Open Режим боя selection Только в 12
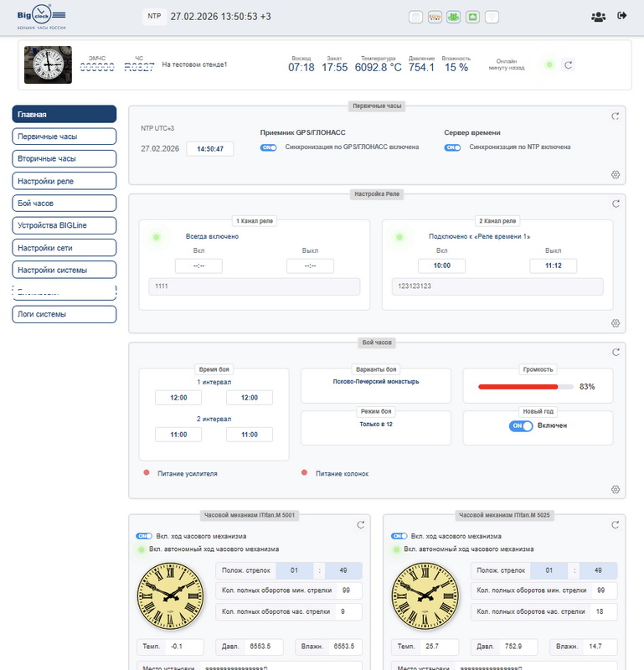This screenshot has height=670, width=644. (x=375, y=424)
